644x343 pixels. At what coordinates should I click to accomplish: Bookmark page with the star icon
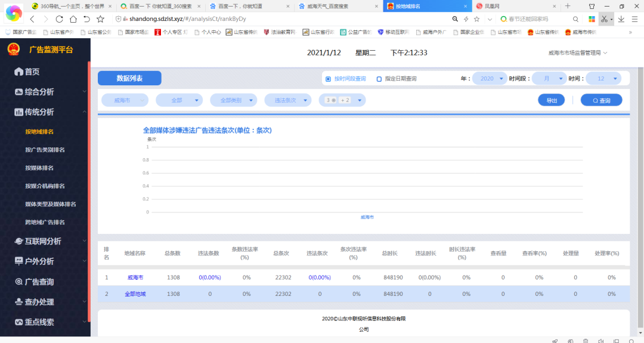pyautogui.click(x=100, y=19)
